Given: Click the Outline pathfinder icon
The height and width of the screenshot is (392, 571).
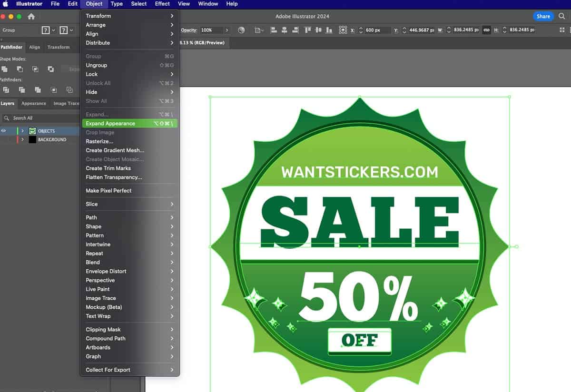Looking at the screenshot, I should pos(69,90).
